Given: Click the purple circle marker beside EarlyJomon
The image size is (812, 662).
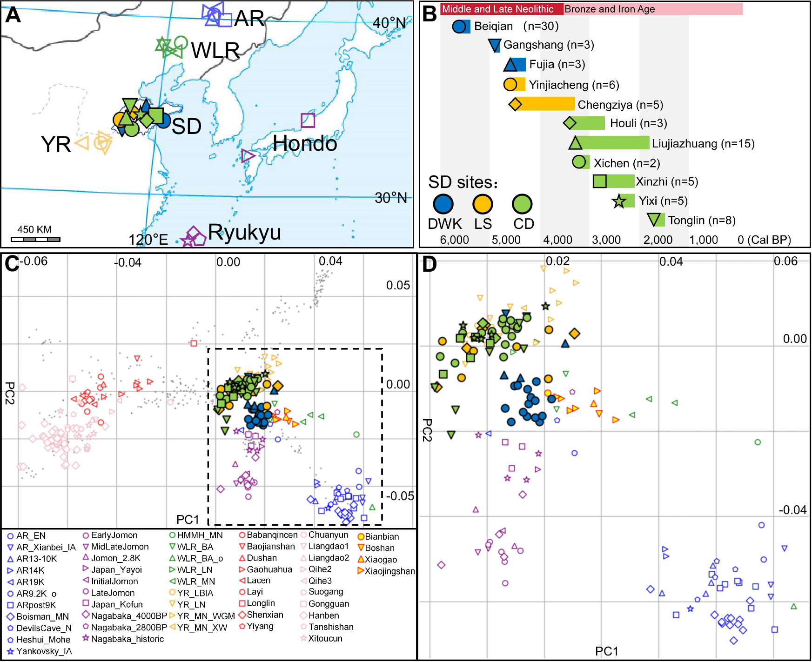Looking at the screenshot, I should [x=86, y=535].
